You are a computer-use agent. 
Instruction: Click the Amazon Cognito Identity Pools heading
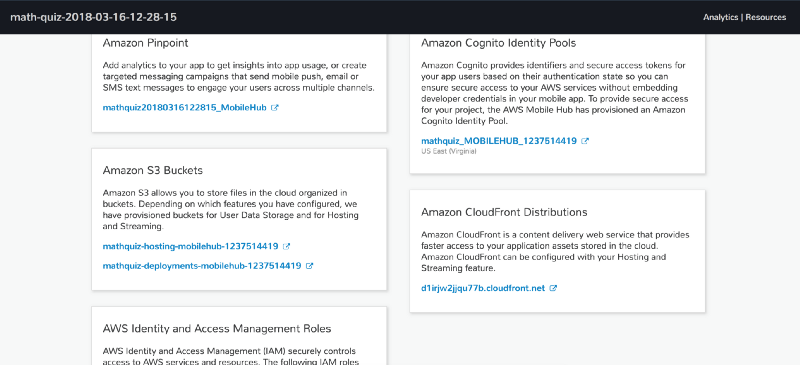498,43
